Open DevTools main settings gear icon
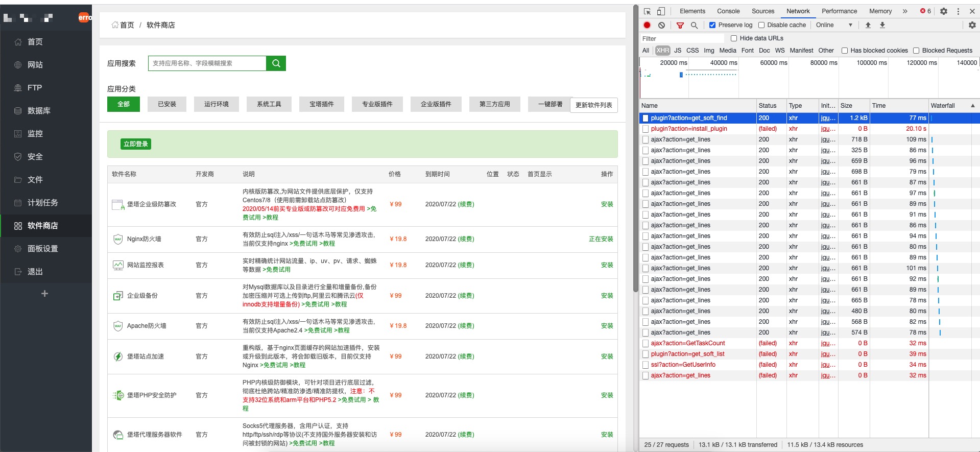This screenshot has height=452, width=980. [944, 11]
